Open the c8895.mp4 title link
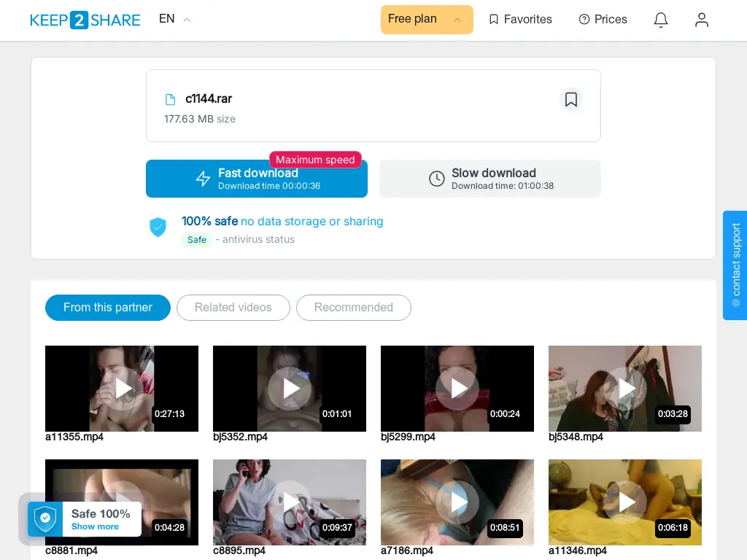The image size is (747, 560). coord(239,551)
